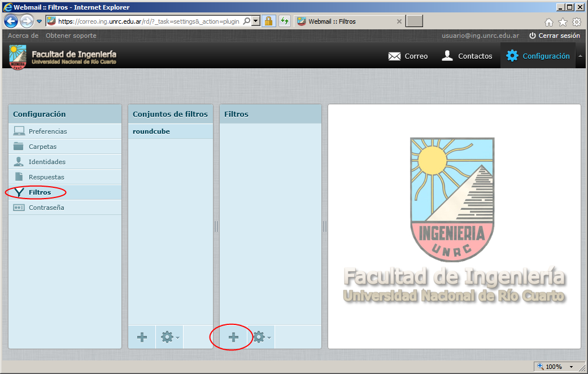The height and width of the screenshot is (374, 588).
Task: Click the Correo envelope icon
Action: tap(394, 56)
